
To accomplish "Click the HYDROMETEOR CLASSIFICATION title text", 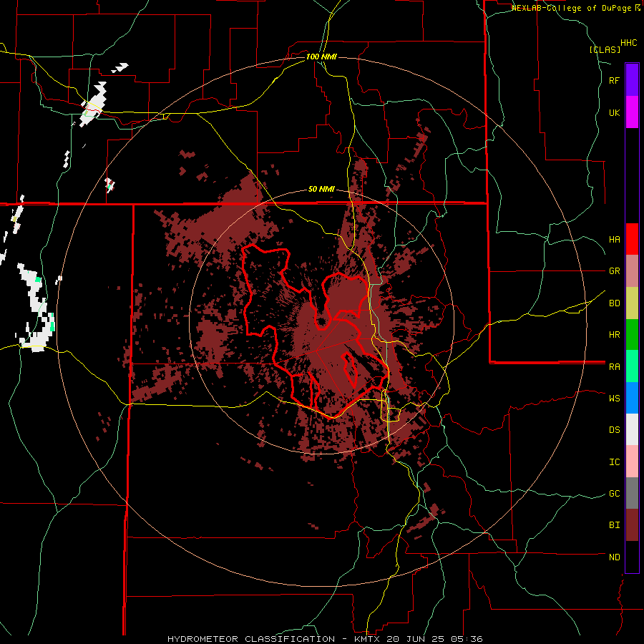I will tap(251, 639).
